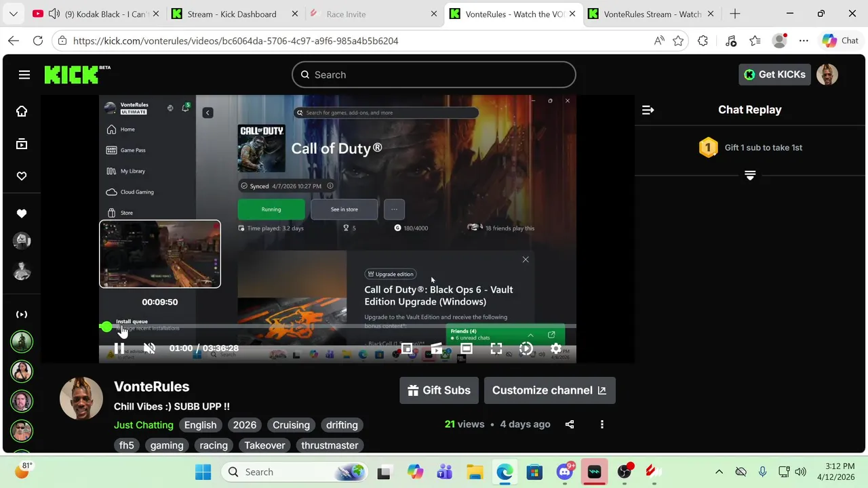Viewport: 868px width, 488px height.
Task: Enable picture-in-picture mode in player
Action: point(406,348)
